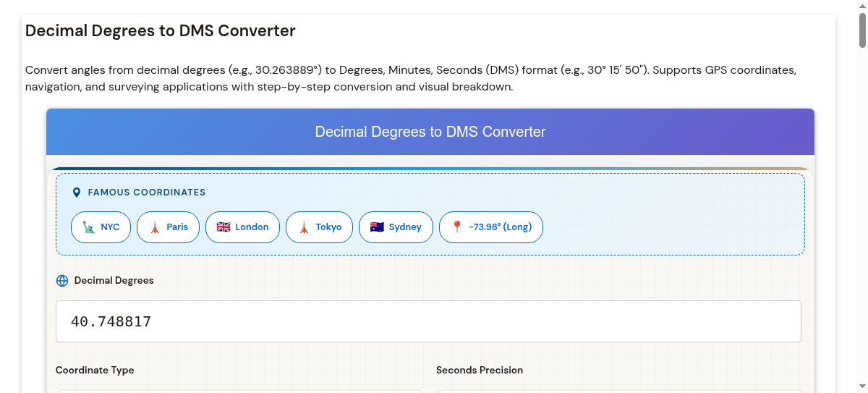Click the Statue of Liberty icon on NYC
Image resolution: width=868 pixels, height=393 pixels.
click(x=88, y=227)
